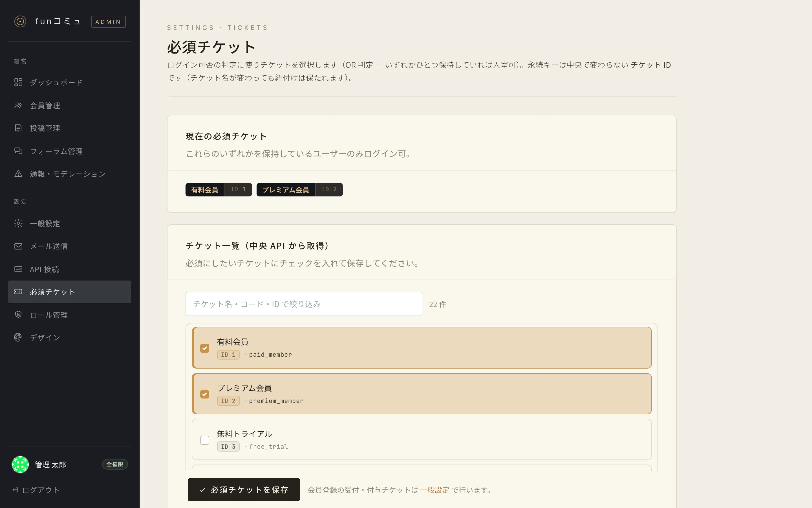This screenshot has height=508, width=812.
Task: Open API 接続 settings
Action: (x=69, y=269)
